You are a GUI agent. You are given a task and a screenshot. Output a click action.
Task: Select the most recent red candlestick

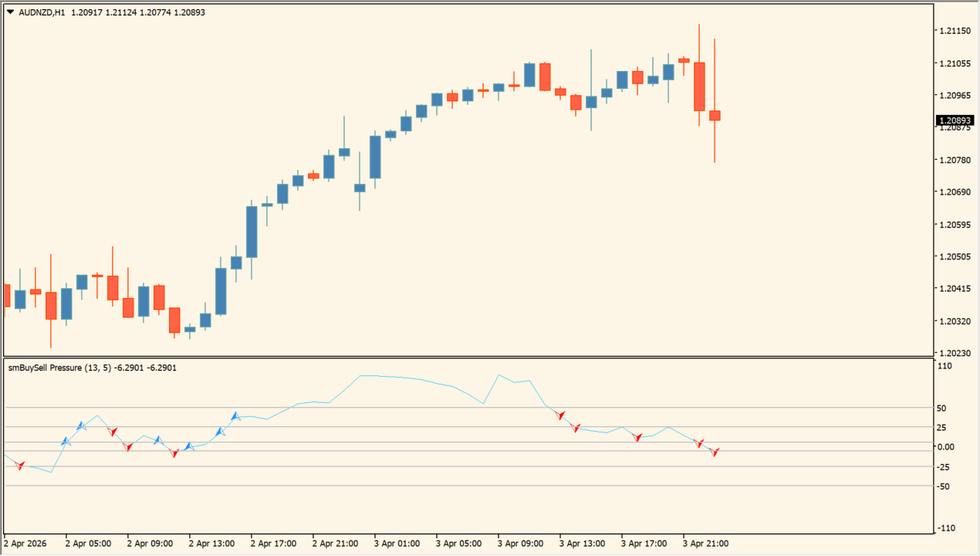(715, 116)
